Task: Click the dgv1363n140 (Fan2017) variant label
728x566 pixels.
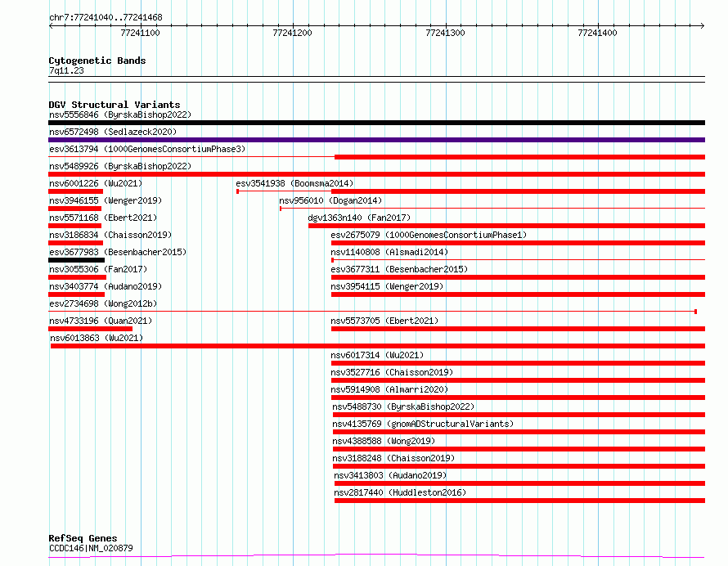Action: click(x=359, y=218)
